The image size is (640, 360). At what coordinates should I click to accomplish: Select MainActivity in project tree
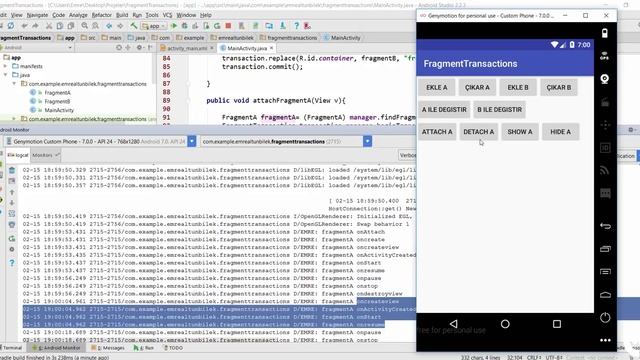59,110
